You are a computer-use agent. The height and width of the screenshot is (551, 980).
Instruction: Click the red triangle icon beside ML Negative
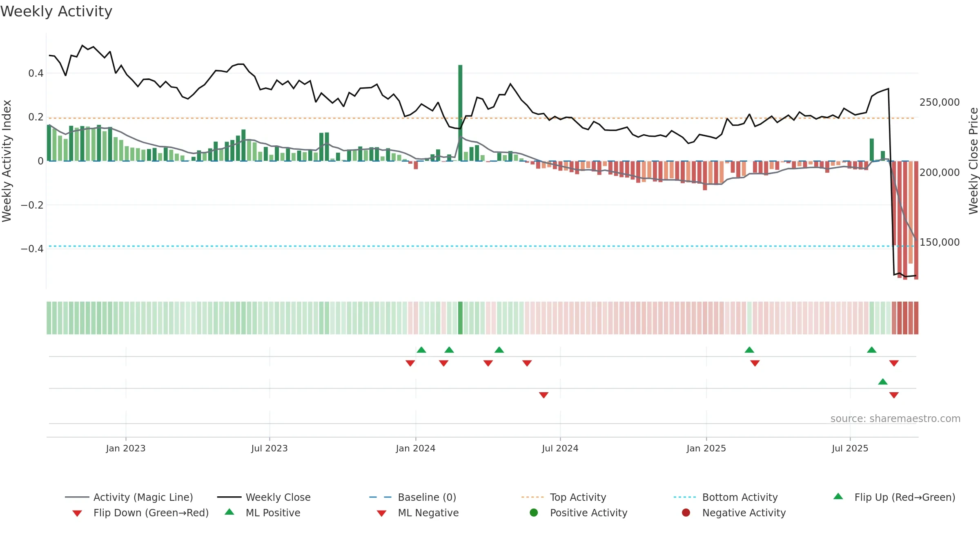(381, 513)
